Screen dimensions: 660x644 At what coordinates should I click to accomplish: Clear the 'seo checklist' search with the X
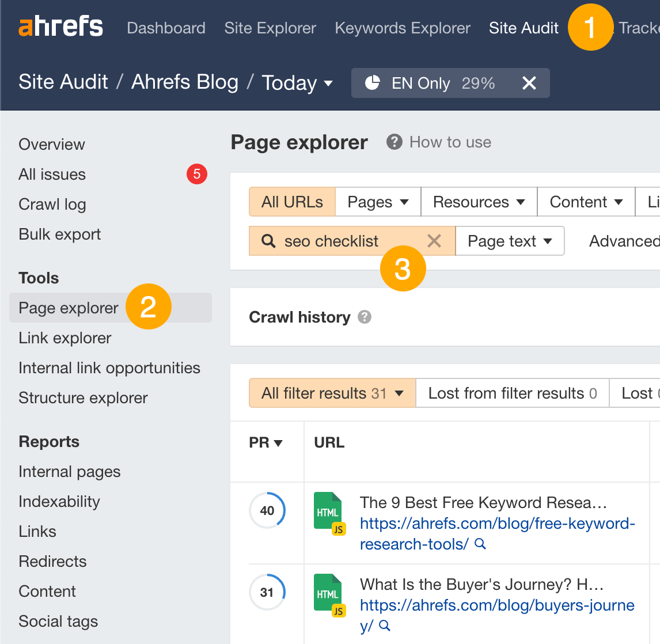point(434,241)
